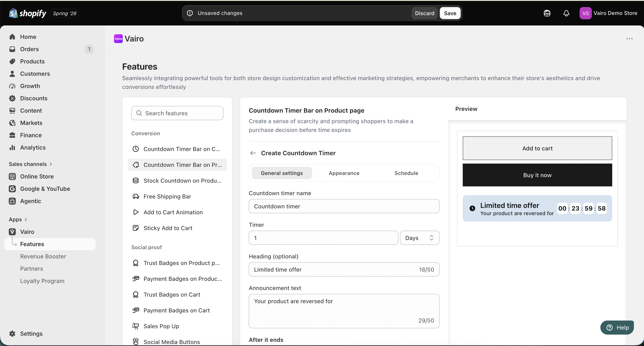Click the Search features field
644x346 pixels.
(177, 113)
